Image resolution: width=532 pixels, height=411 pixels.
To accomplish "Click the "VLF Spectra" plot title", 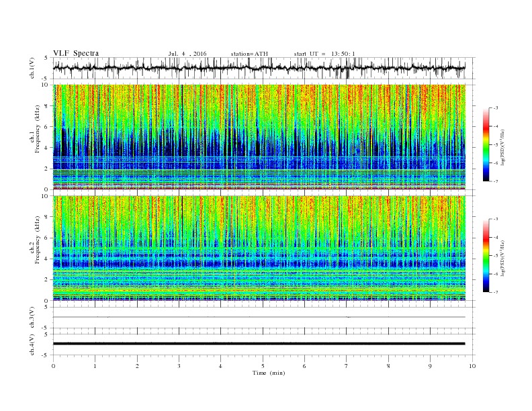I will click(76, 53).
